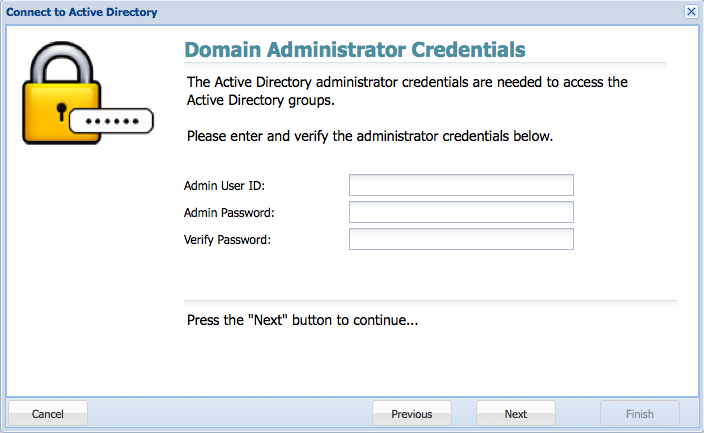Focus the Admin Password field
The width and height of the screenshot is (704, 433).
click(x=461, y=212)
